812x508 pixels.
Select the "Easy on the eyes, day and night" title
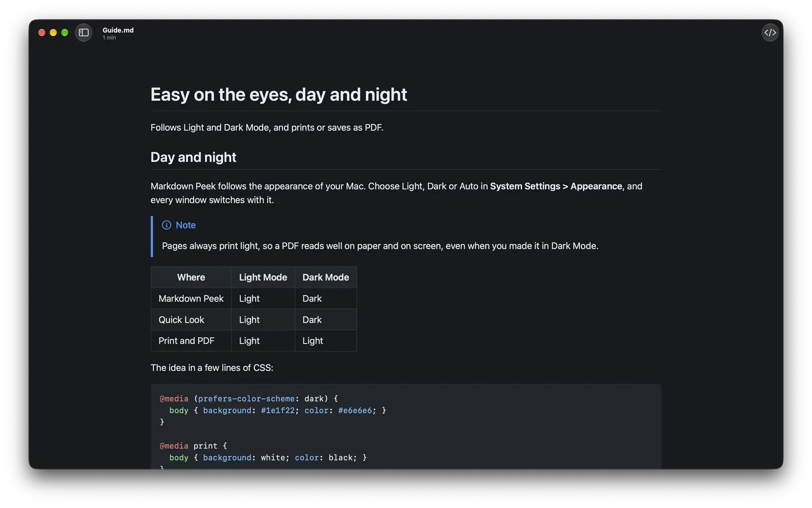point(279,94)
